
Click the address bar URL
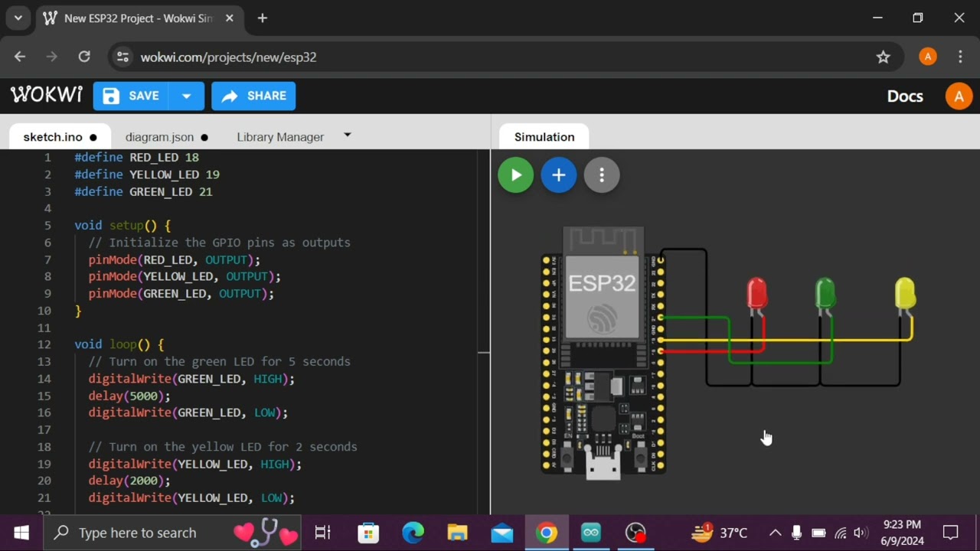click(x=228, y=57)
